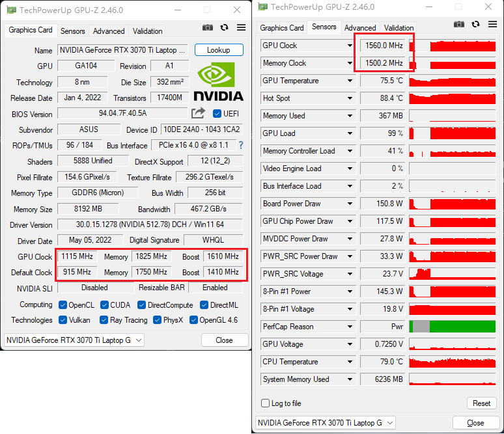Click the 6236 MB System Memory Used reading
This screenshot has width=504, height=434.
pyautogui.click(x=382, y=379)
